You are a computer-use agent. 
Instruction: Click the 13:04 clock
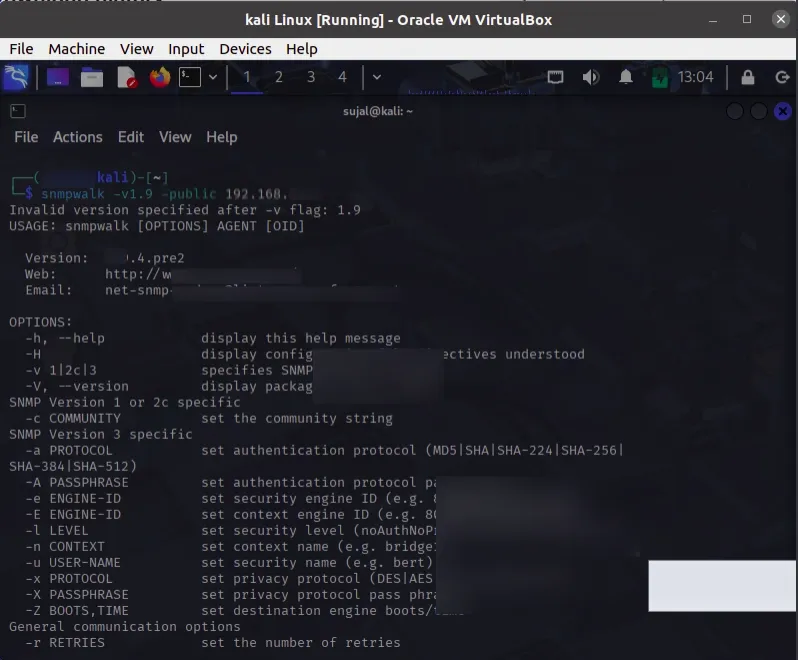click(696, 77)
